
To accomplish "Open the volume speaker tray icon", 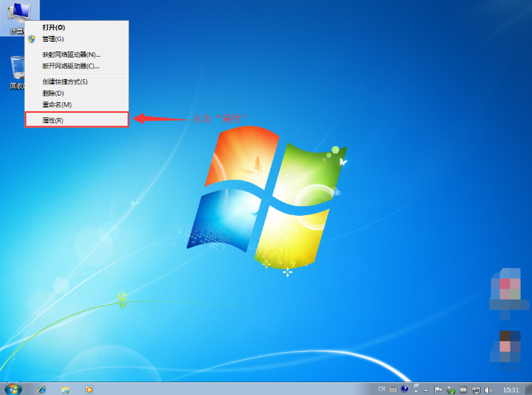I will click(488, 391).
